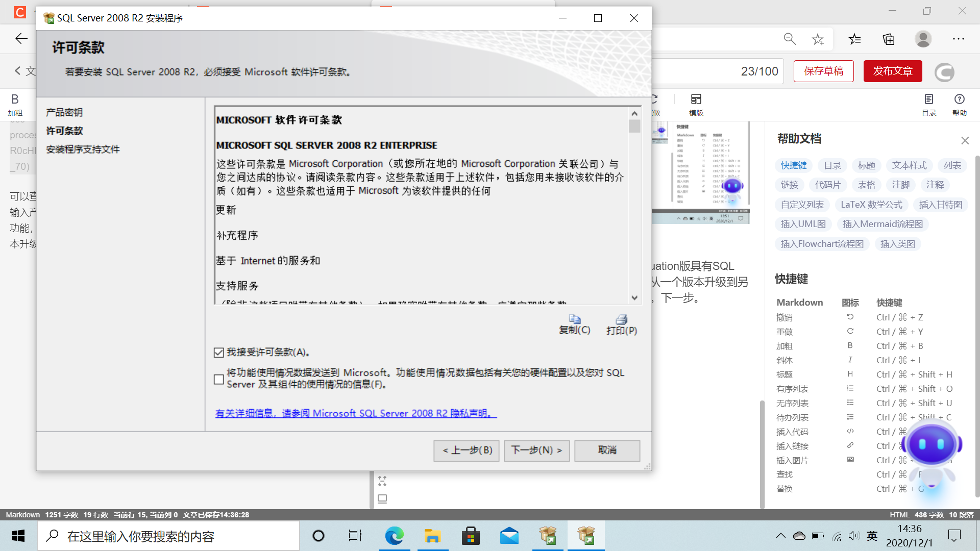Open the SQL Server 2008 R2 privacy statement link
The image size is (980, 551).
(x=356, y=413)
